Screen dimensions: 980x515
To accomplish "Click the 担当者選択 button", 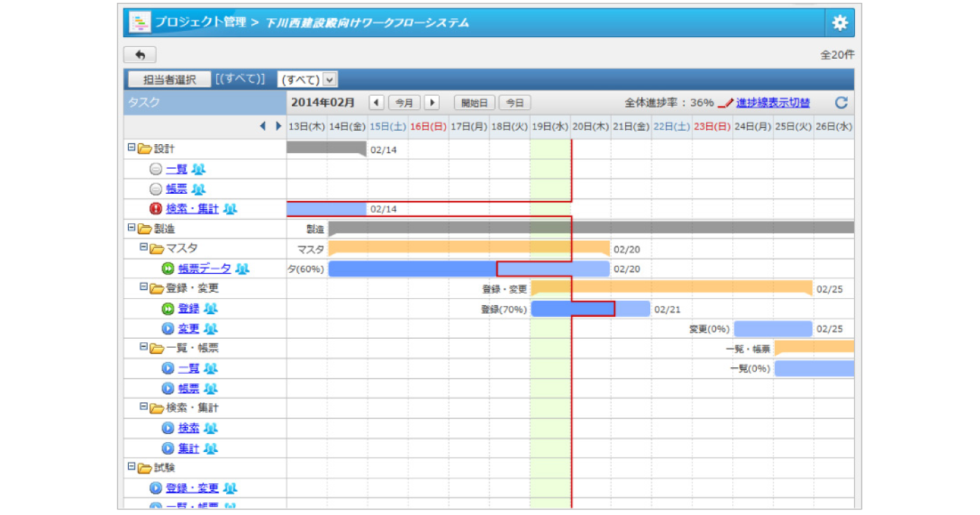I will [169, 80].
